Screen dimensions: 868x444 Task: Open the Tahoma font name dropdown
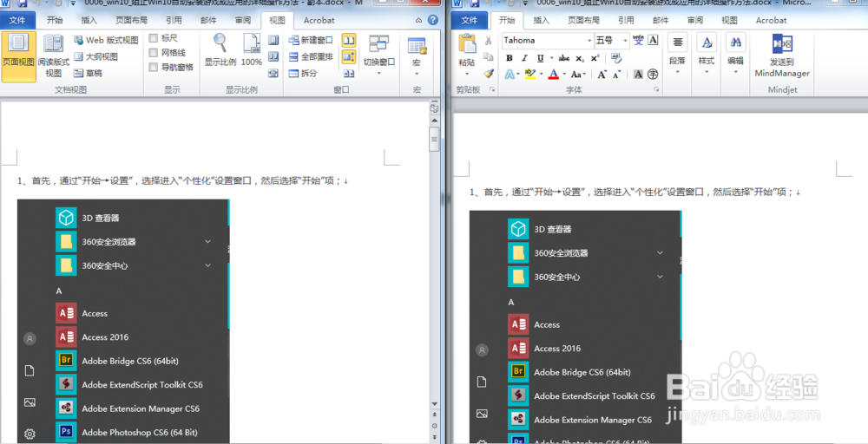[589, 41]
